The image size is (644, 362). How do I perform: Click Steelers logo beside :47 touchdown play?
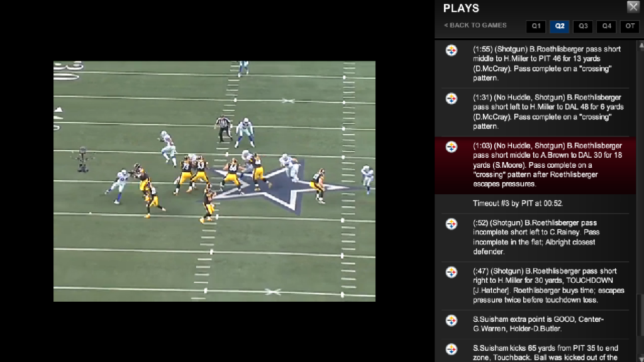click(452, 273)
